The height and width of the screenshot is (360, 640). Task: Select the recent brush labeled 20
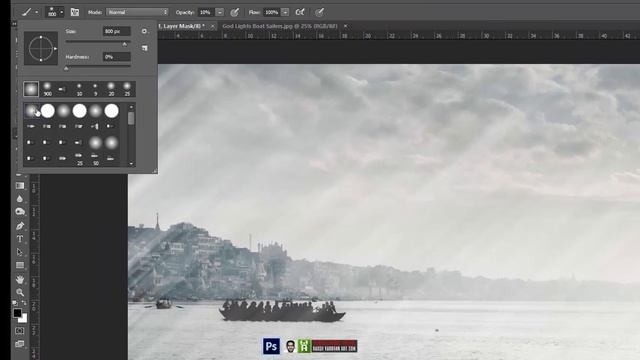[x=111, y=89]
